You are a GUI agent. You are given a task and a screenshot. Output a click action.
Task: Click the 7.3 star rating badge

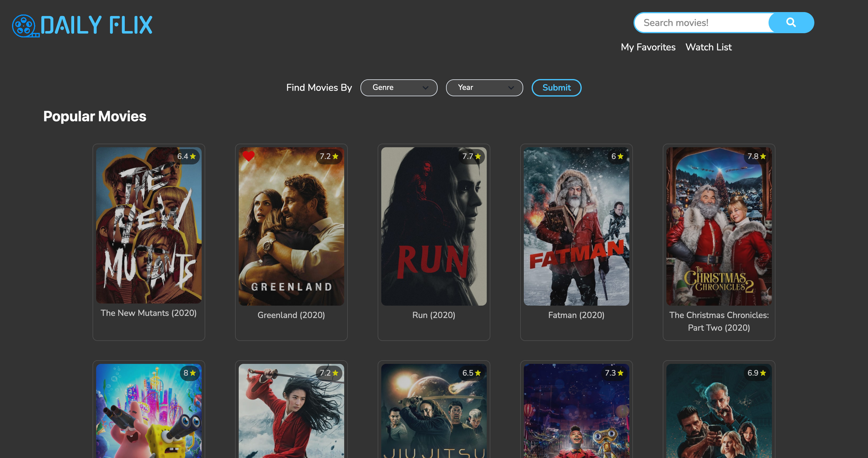tap(614, 373)
